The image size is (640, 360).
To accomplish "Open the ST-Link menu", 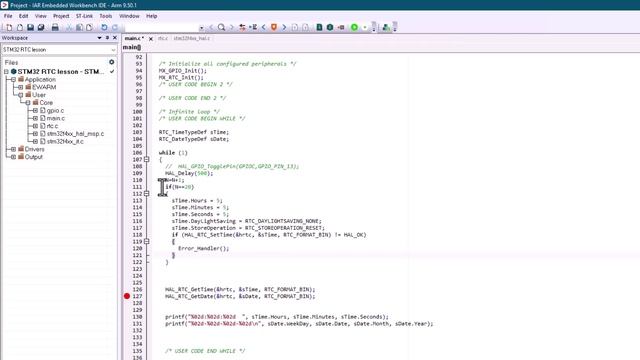I will [84, 16].
